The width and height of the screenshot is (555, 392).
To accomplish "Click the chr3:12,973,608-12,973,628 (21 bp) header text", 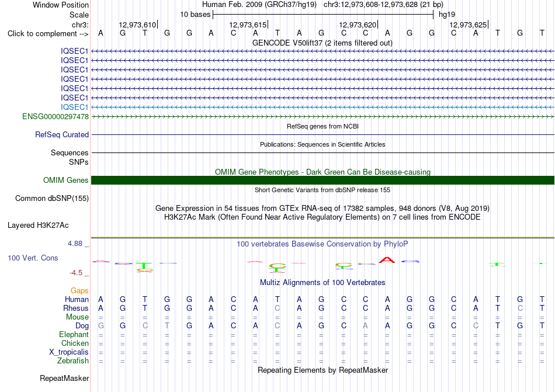I will (x=383, y=5).
